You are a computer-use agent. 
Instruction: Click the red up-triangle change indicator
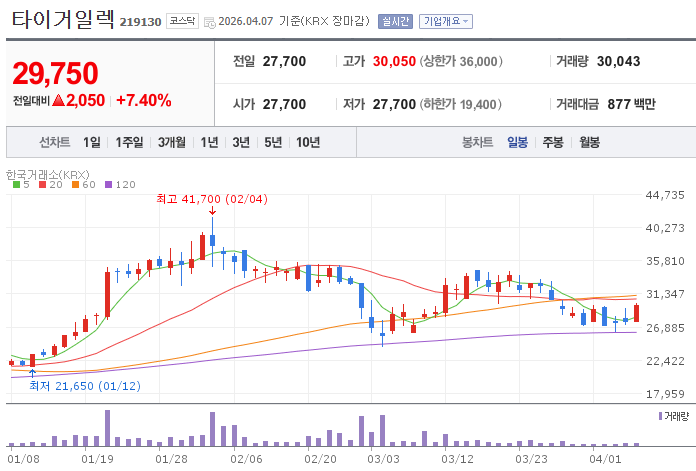pyautogui.click(x=59, y=100)
